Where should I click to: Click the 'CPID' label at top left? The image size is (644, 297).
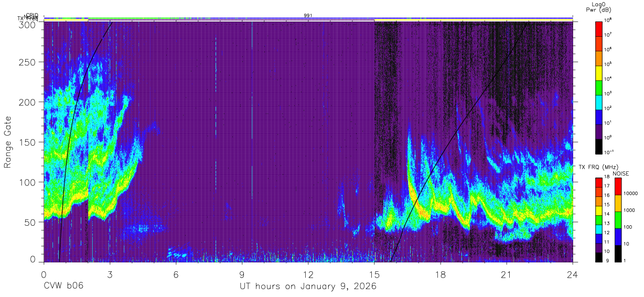pos(32,15)
